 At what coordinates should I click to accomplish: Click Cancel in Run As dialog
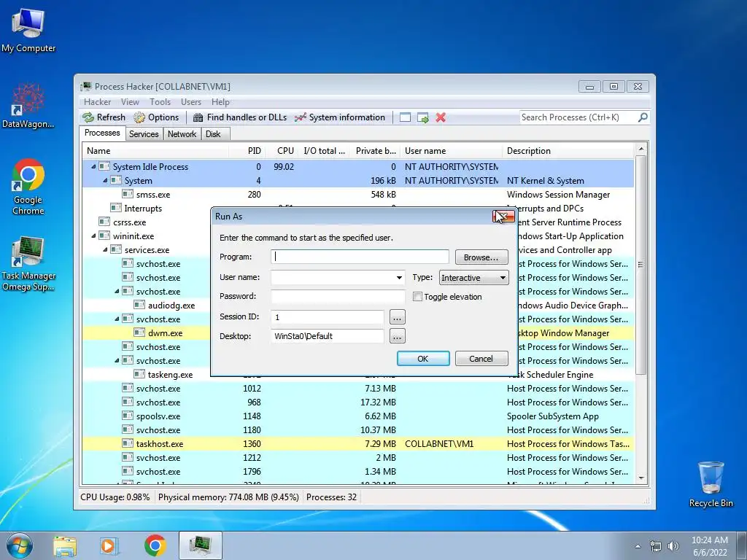point(481,359)
